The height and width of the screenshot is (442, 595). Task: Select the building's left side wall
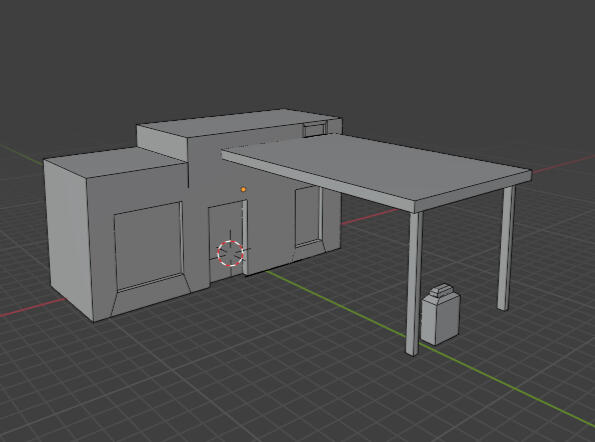(x=68, y=239)
